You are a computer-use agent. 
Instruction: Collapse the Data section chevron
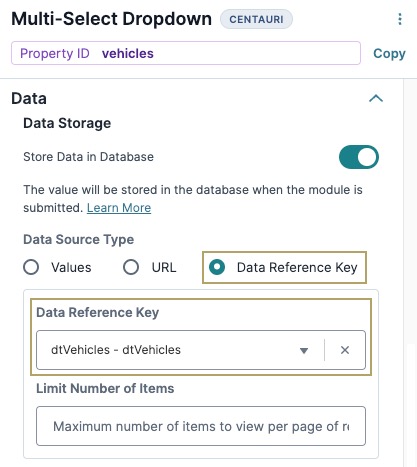coord(376,98)
